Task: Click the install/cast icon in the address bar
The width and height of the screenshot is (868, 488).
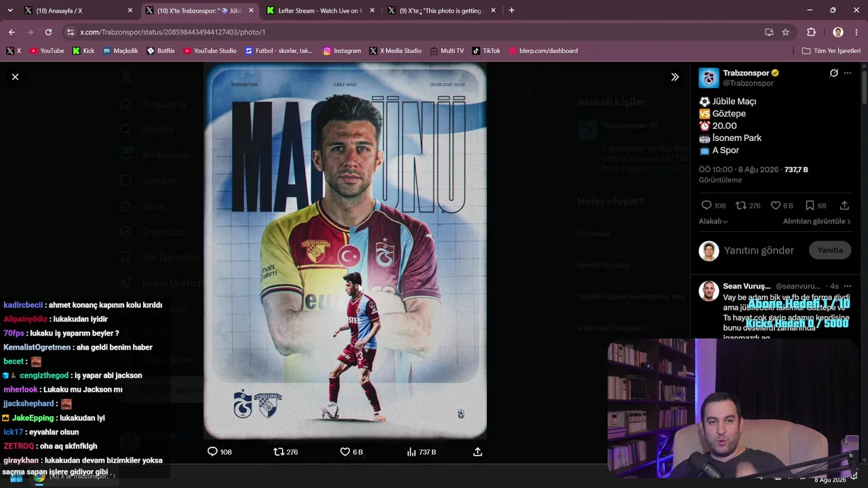Action: click(769, 32)
